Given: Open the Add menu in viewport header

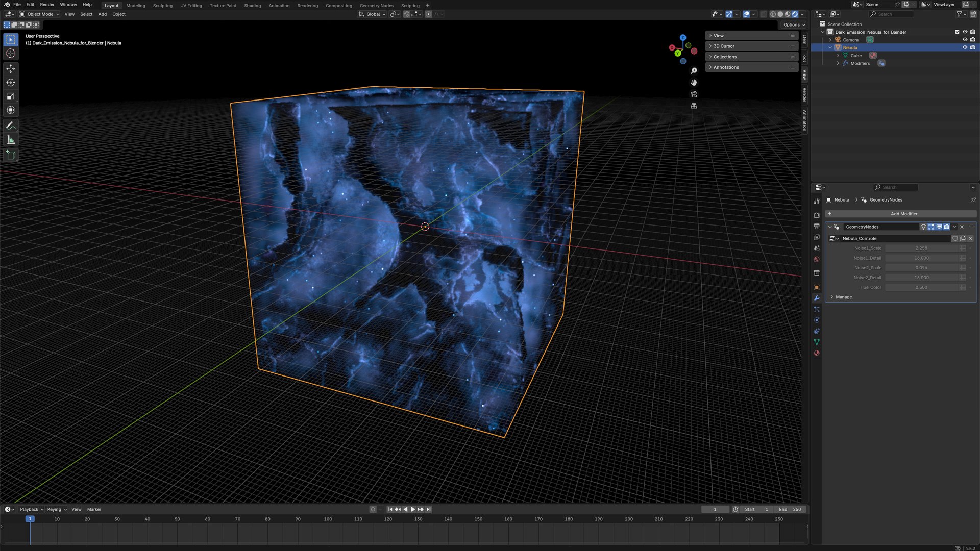Looking at the screenshot, I should pyautogui.click(x=102, y=14).
